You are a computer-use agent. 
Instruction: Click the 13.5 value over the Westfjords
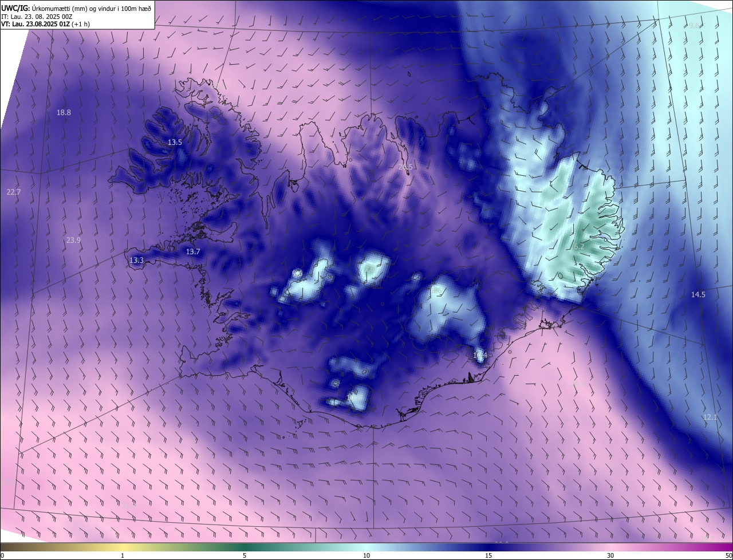175,143
